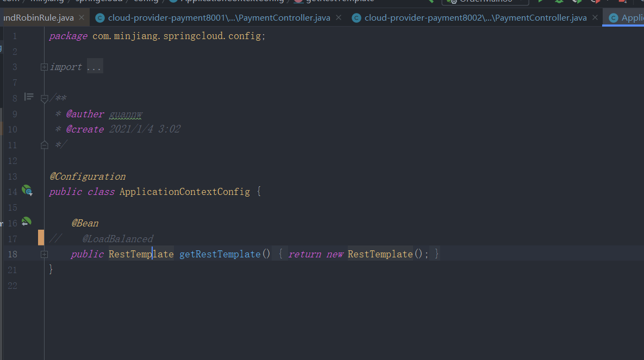This screenshot has width=644, height=360.
Task: Click the creation date 2021/1/4 3:02
Action: click(x=145, y=129)
